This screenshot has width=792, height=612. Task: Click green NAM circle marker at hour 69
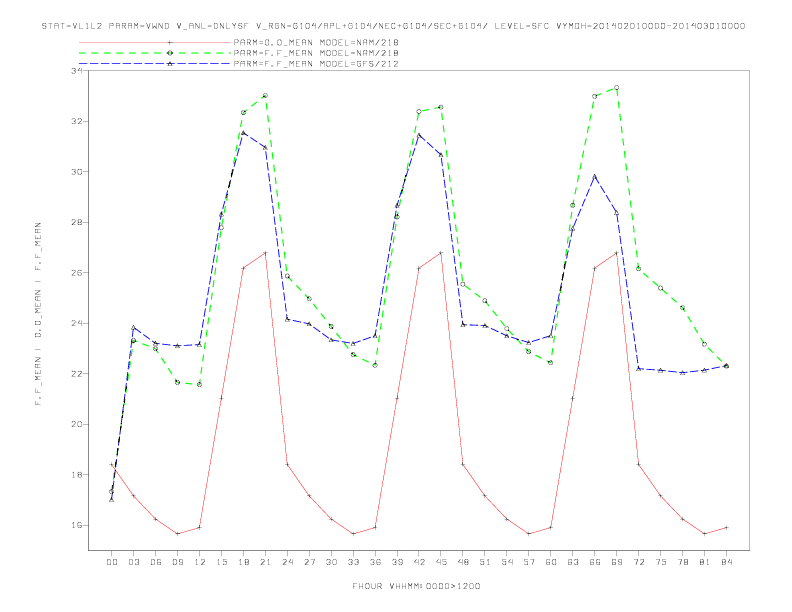pyautogui.click(x=617, y=88)
